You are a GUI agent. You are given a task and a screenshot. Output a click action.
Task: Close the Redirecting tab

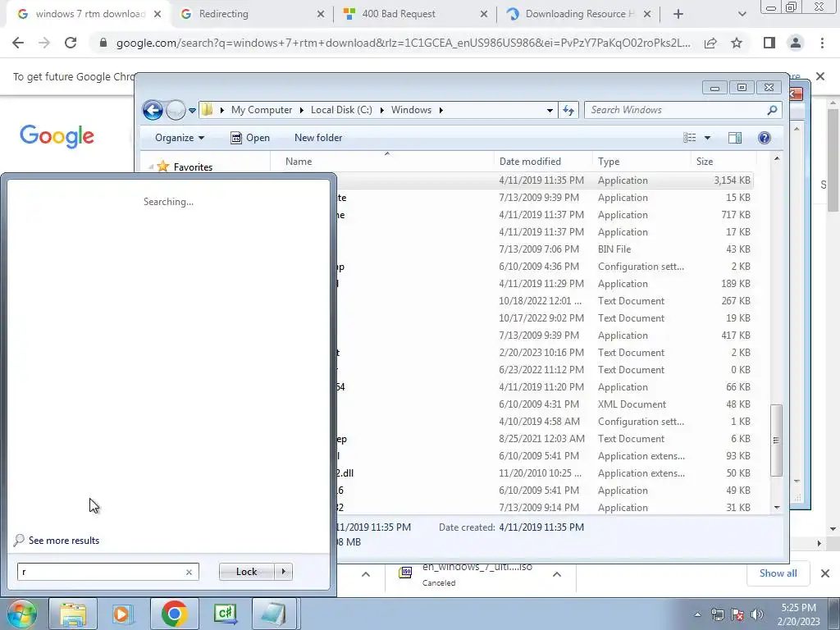321,14
